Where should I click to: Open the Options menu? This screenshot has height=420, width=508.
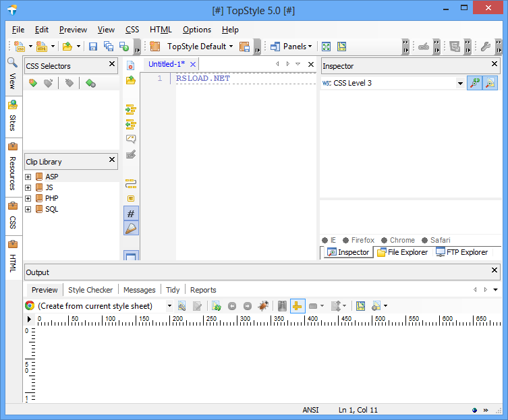click(196, 30)
